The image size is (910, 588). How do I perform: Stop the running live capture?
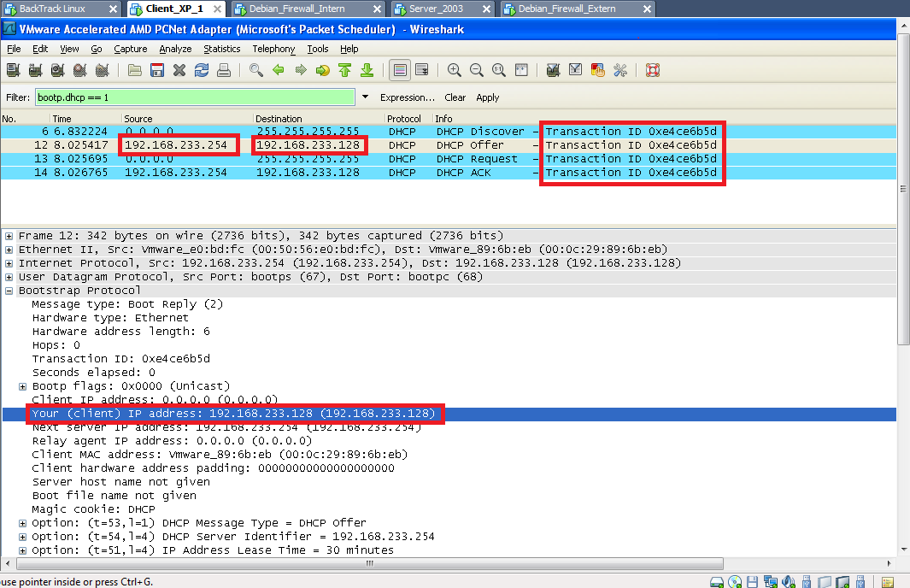point(80,70)
